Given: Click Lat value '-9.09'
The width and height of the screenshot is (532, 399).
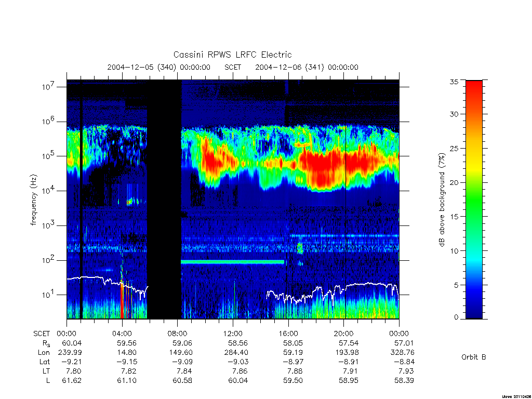Looking at the screenshot, I should 182,362.
